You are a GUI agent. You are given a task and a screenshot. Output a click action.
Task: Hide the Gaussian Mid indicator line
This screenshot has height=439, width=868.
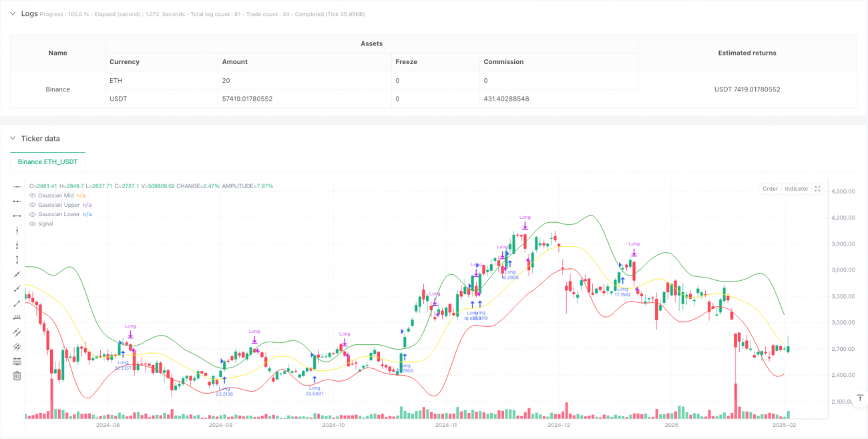point(33,195)
